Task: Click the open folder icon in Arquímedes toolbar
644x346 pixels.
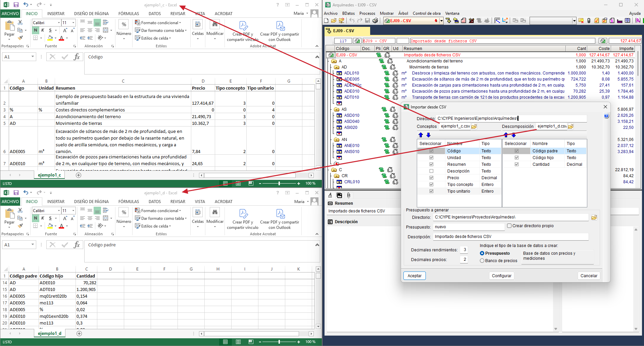Action: pos(334,20)
